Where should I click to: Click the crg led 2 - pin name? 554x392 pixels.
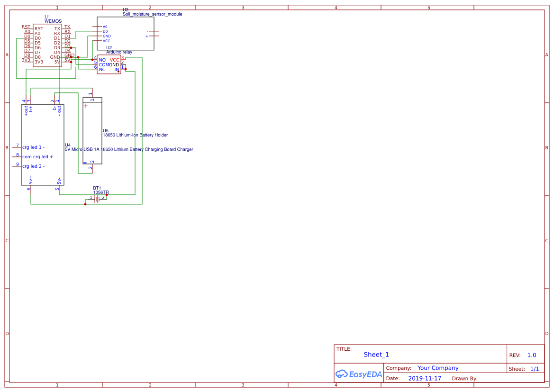click(x=34, y=166)
